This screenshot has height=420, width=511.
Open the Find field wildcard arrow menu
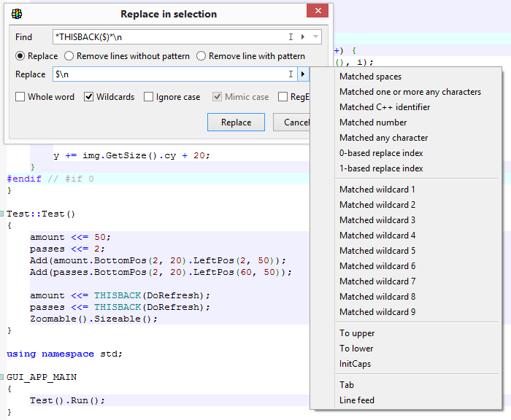pyautogui.click(x=302, y=37)
